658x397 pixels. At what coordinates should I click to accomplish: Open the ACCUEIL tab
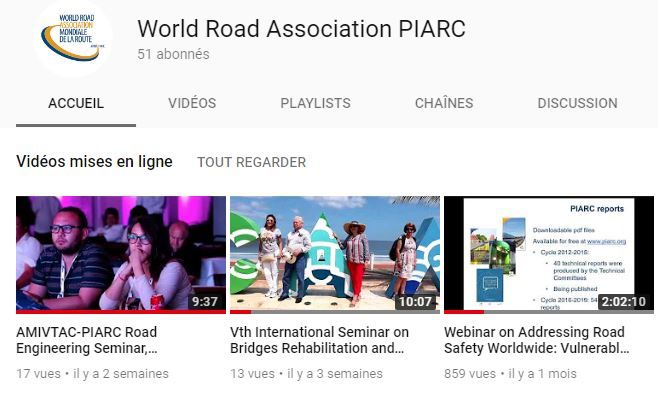coord(76,103)
